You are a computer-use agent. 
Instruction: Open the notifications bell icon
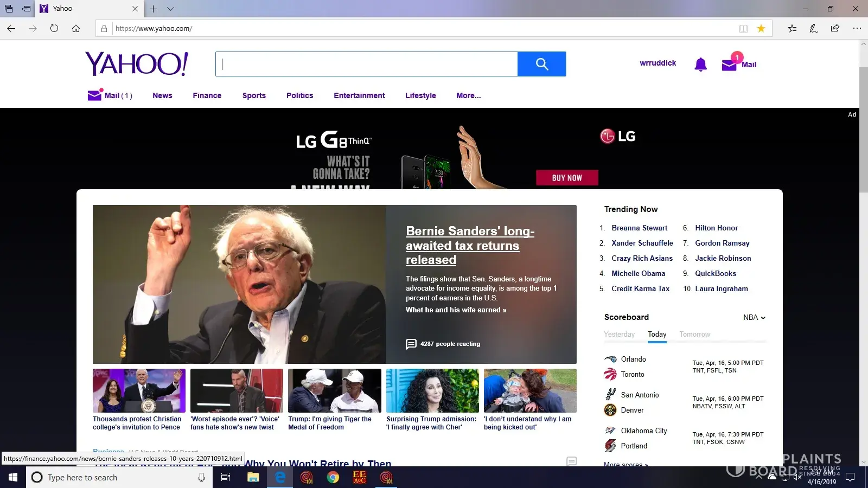coord(700,65)
